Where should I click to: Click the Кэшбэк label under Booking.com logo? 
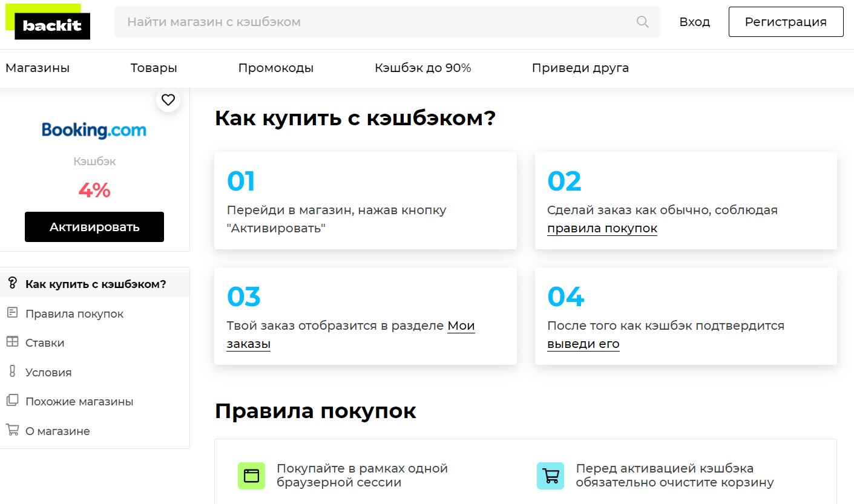click(x=94, y=162)
